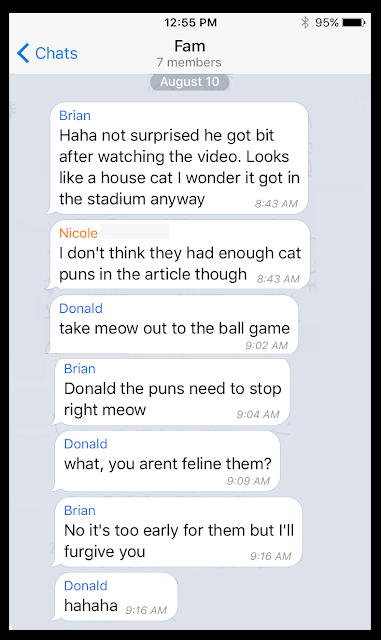Viewport: 381px width, 640px height.
Task: Tap the 12:55 PM status bar clock
Action: point(190,22)
